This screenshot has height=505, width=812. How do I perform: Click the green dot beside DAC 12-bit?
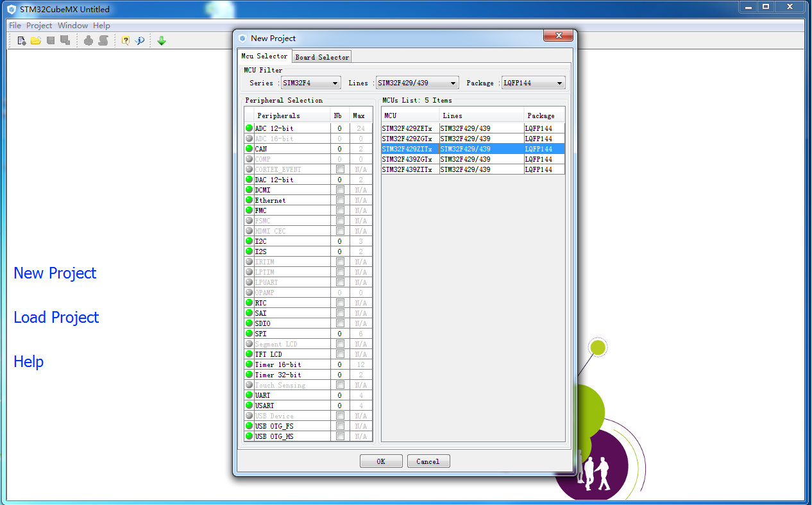coord(249,180)
